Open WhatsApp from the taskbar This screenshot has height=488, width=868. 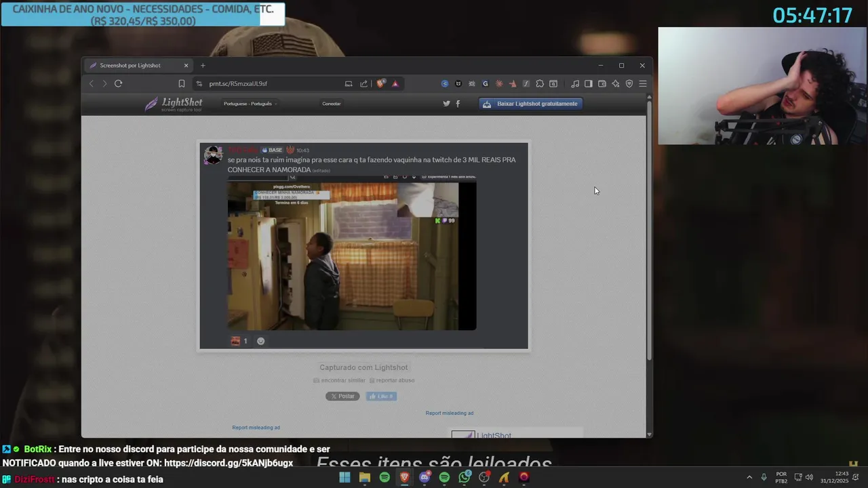(x=465, y=477)
